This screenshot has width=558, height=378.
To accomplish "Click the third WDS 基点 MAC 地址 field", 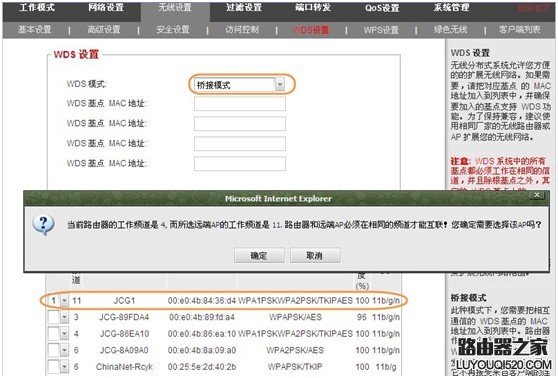I will [x=239, y=143].
